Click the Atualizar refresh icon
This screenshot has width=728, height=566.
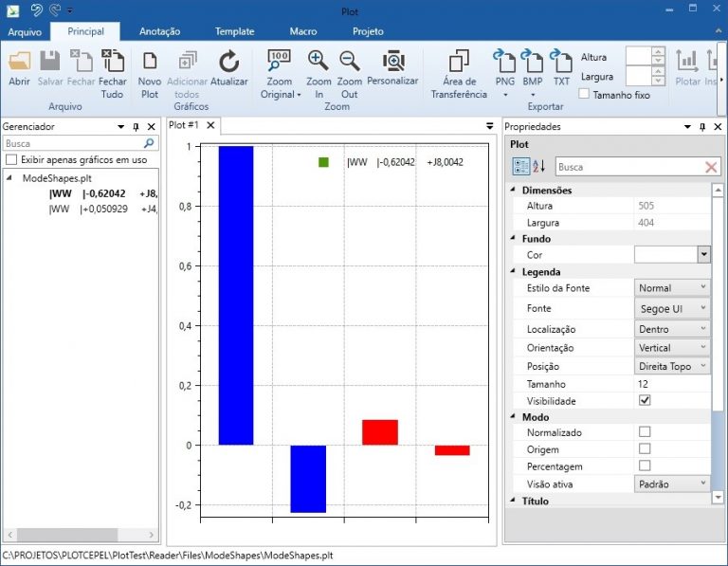(228, 63)
